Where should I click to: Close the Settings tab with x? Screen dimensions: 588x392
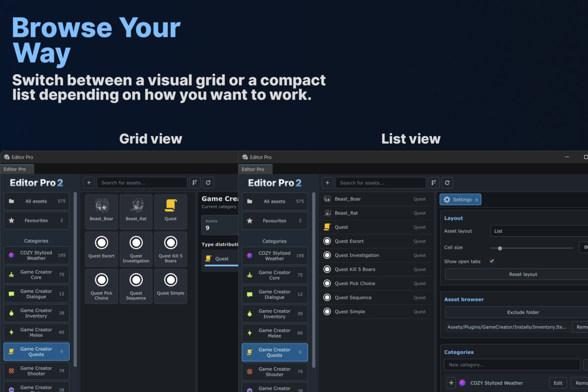[476, 200]
